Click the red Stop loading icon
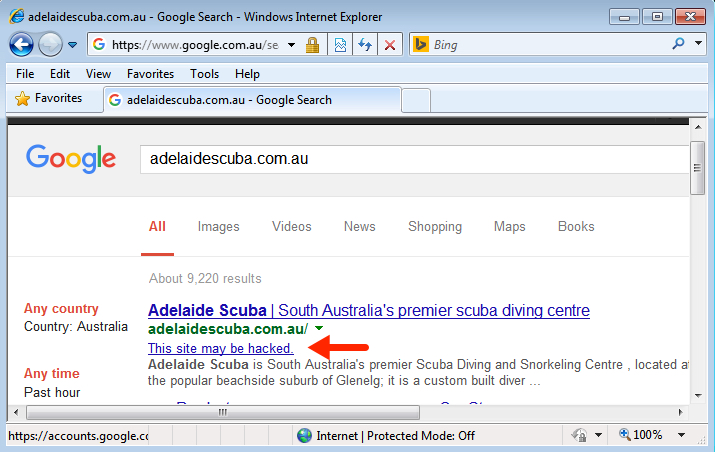The height and width of the screenshot is (452, 715). 390,45
